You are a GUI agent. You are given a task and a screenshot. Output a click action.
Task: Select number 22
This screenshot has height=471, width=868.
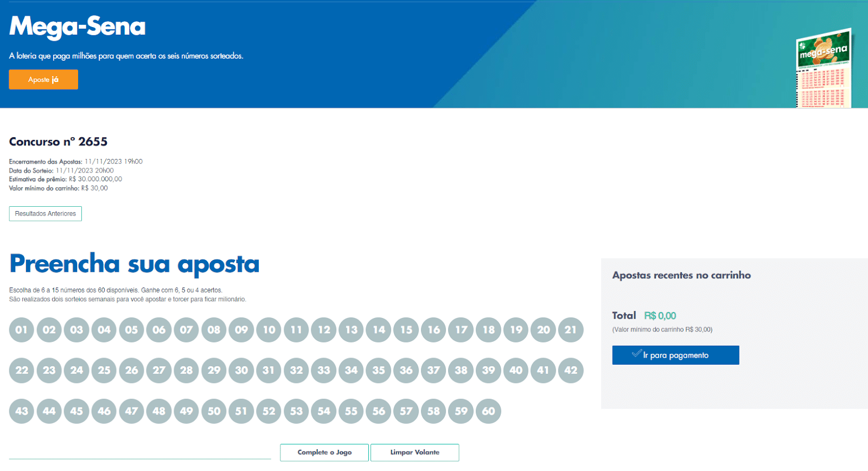(22, 371)
